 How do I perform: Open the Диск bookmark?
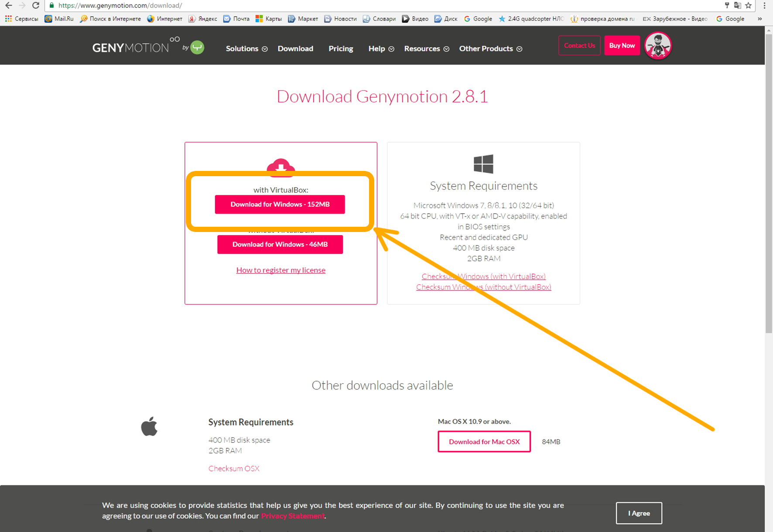(446, 19)
